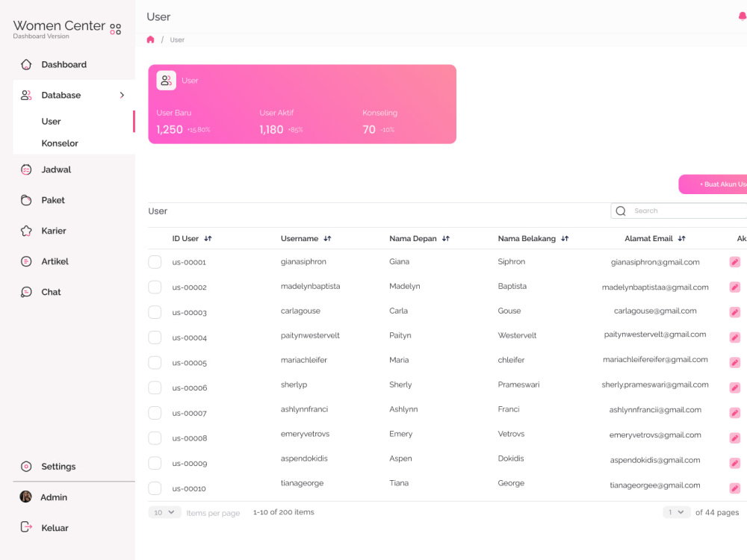747x560 pixels.
Task: Click the Chat bubble icon
Action: [x=26, y=292]
